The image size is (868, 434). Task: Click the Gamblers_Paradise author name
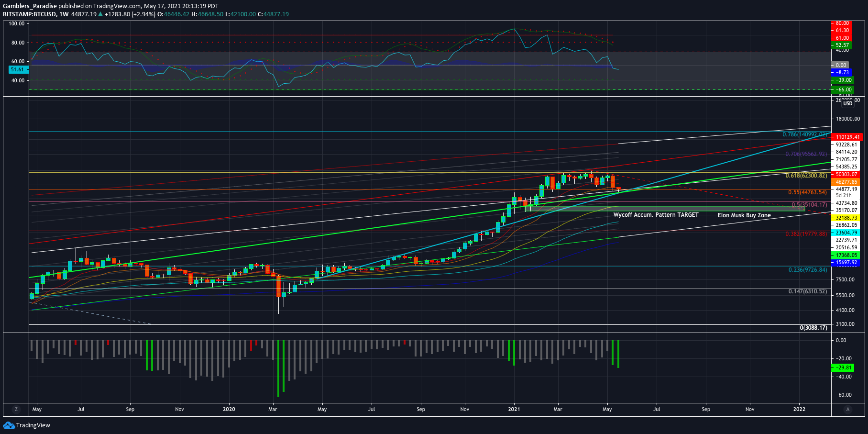(x=30, y=6)
